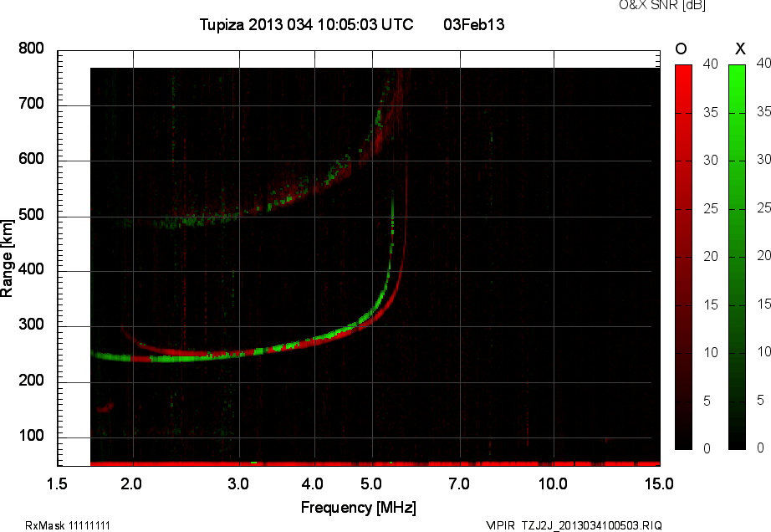Click the 400 tick on the range axis

(31, 272)
